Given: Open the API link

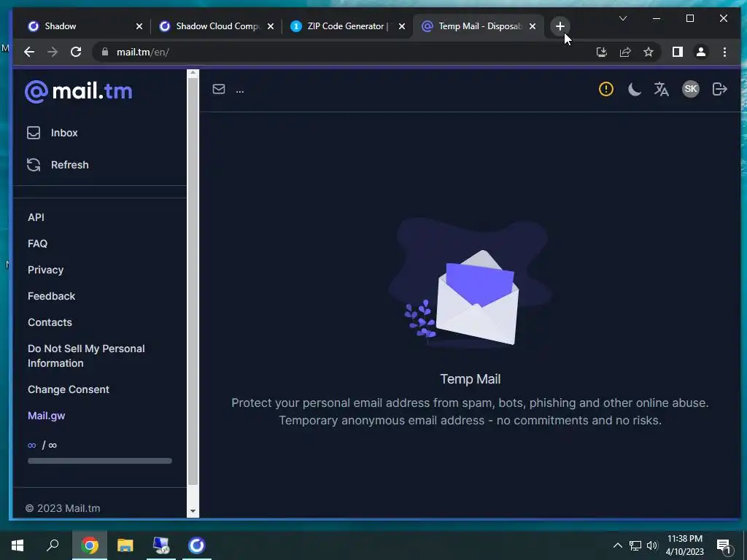Looking at the screenshot, I should pos(36,217).
